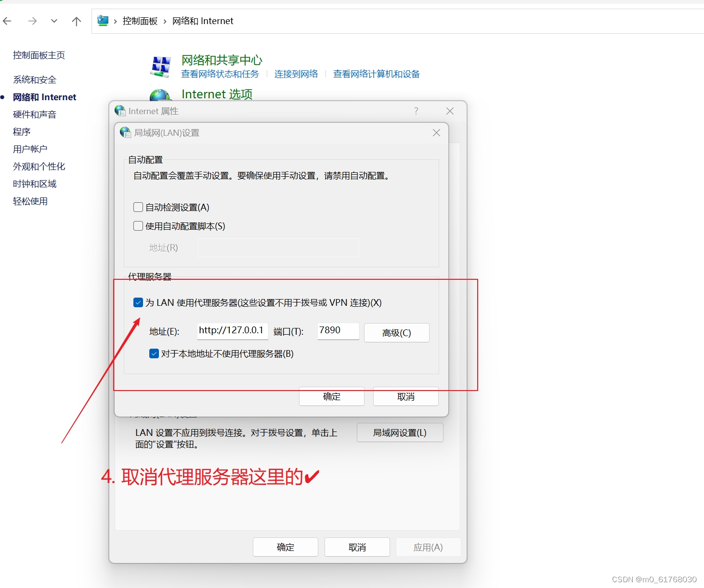Image resolution: width=704 pixels, height=588 pixels.
Task: Open 时钟和区域 category in sidebar
Action: click(35, 183)
